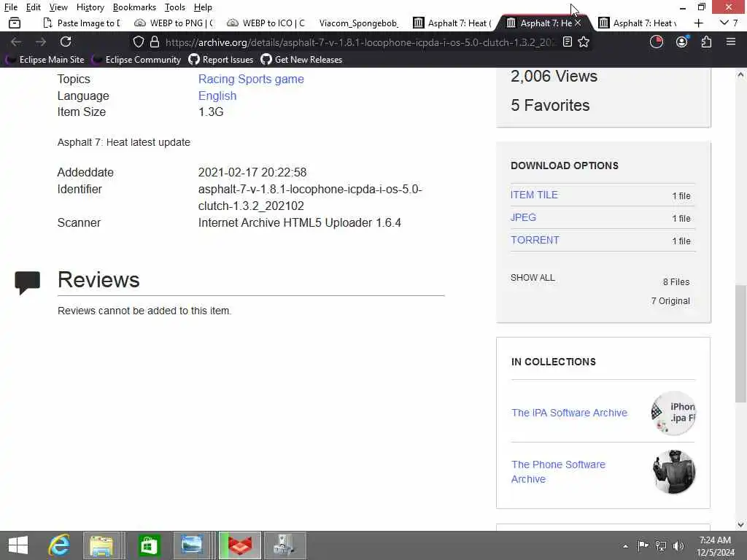Open the tracking protection shield icon
The width and height of the screenshot is (747, 560).
point(138,42)
